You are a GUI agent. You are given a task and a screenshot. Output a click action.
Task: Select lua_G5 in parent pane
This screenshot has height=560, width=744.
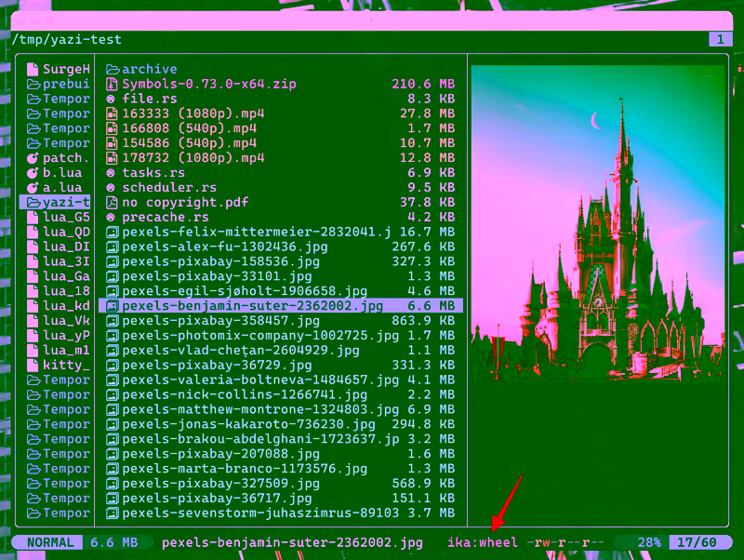[x=55, y=218]
